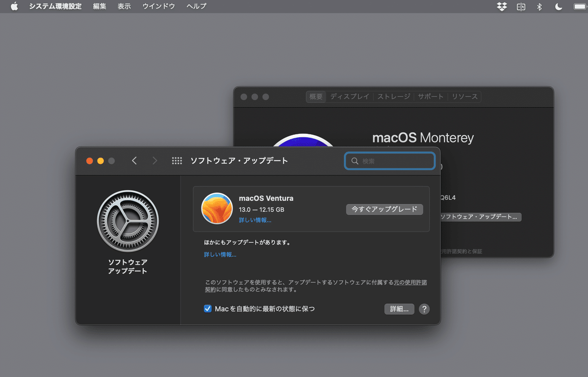Click the Dropbox menu bar icon

[x=501, y=6]
